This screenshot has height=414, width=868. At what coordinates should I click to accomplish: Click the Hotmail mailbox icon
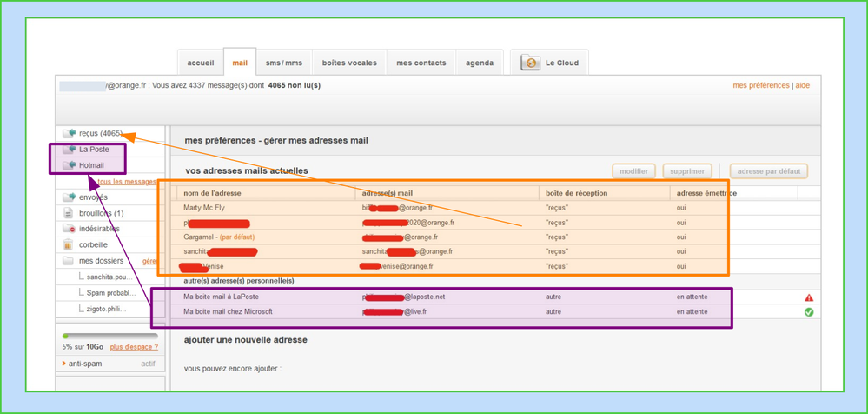[x=69, y=165]
